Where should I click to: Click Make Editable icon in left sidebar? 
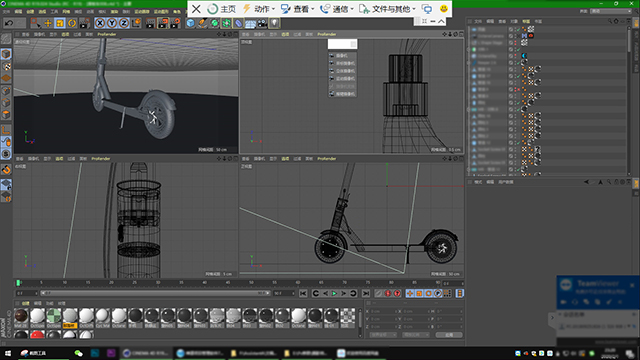coord(6,39)
